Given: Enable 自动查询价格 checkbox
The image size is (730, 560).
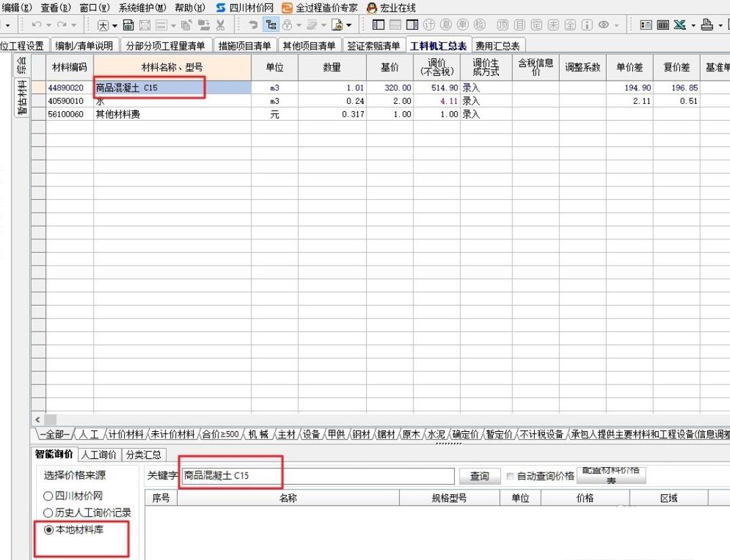Looking at the screenshot, I should click(x=510, y=476).
